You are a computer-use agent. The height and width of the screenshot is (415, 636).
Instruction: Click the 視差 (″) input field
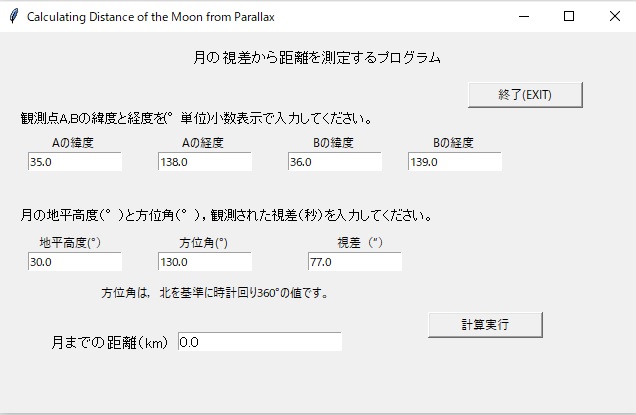pyautogui.click(x=354, y=261)
